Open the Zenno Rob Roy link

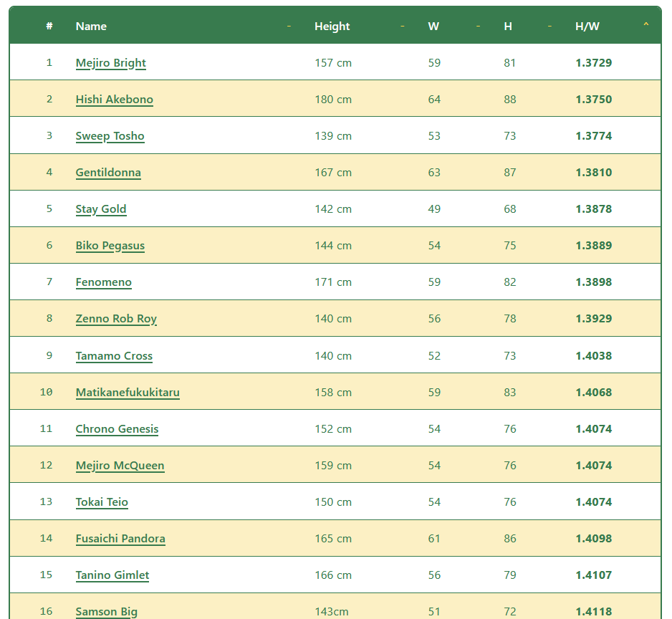click(x=116, y=319)
